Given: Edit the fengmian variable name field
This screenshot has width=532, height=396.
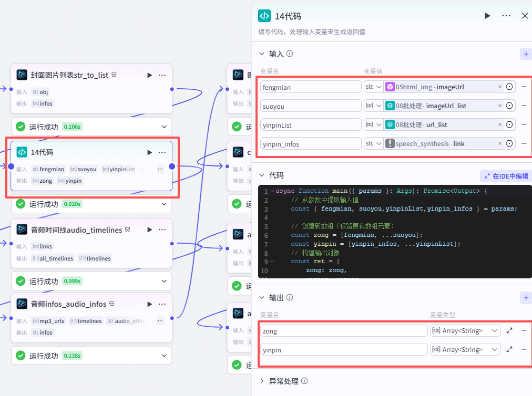Looking at the screenshot, I should 311,87.
